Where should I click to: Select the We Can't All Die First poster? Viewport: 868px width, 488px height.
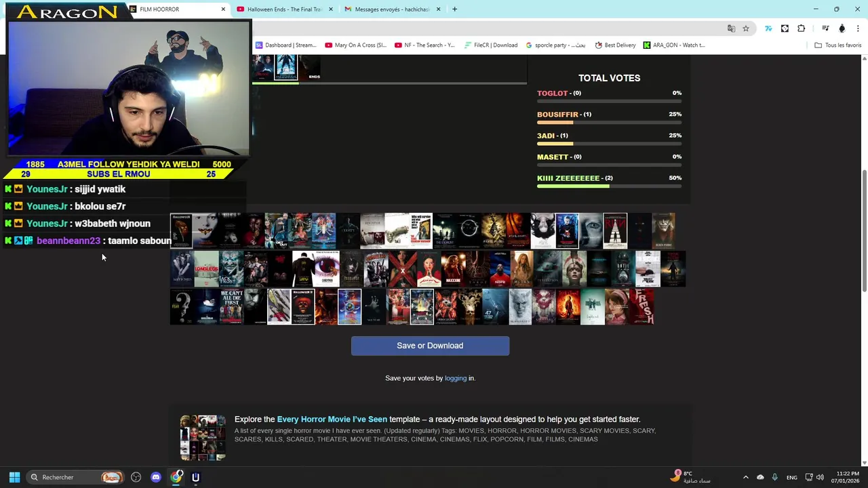[x=231, y=307]
